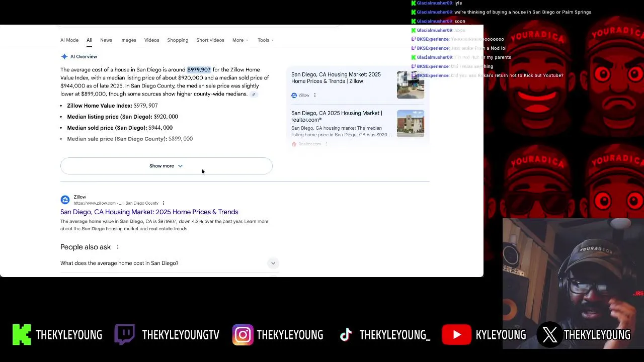Open People also ask options menu
The height and width of the screenshot is (362, 644).
tap(118, 247)
